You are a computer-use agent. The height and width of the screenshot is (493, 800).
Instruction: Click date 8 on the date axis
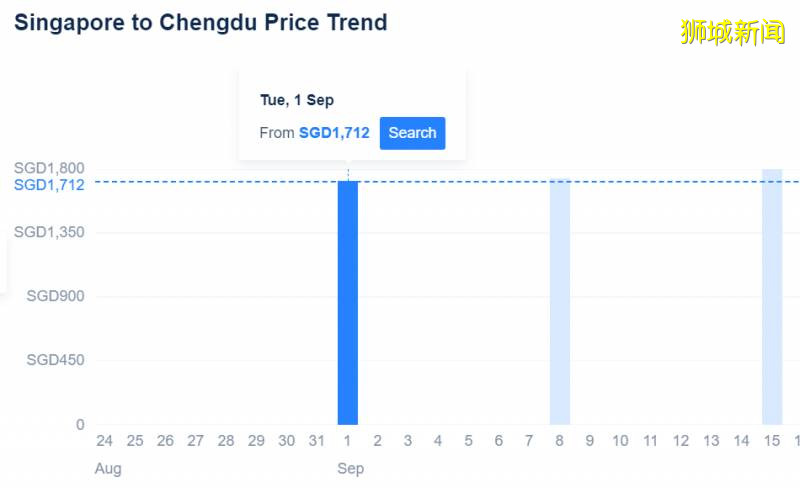coord(560,441)
